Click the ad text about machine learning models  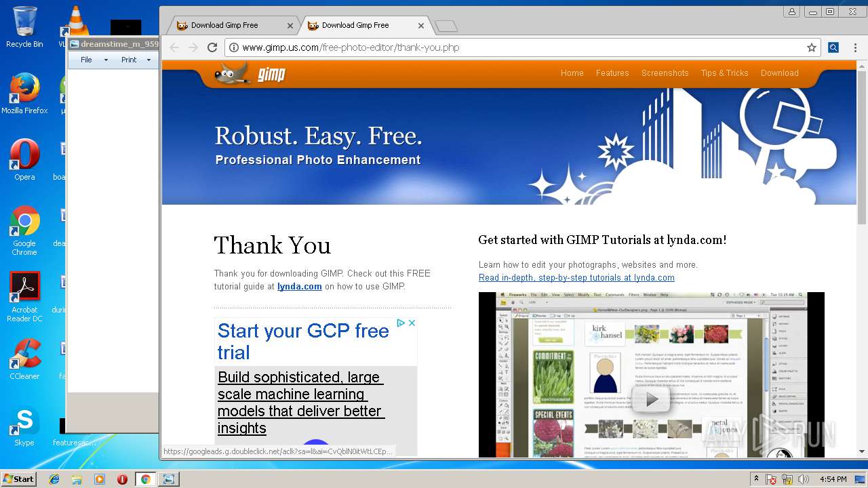(x=300, y=403)
